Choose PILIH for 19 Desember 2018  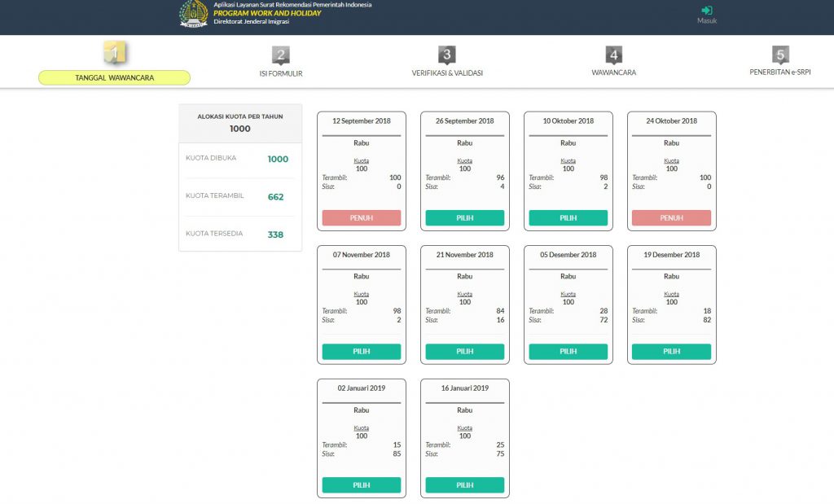tap(671, 352)
